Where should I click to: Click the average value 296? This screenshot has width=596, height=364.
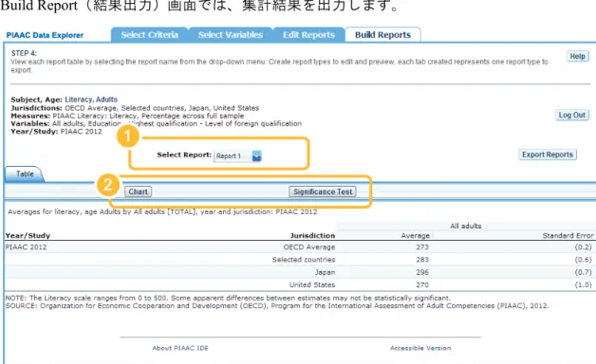click(422, 272)
